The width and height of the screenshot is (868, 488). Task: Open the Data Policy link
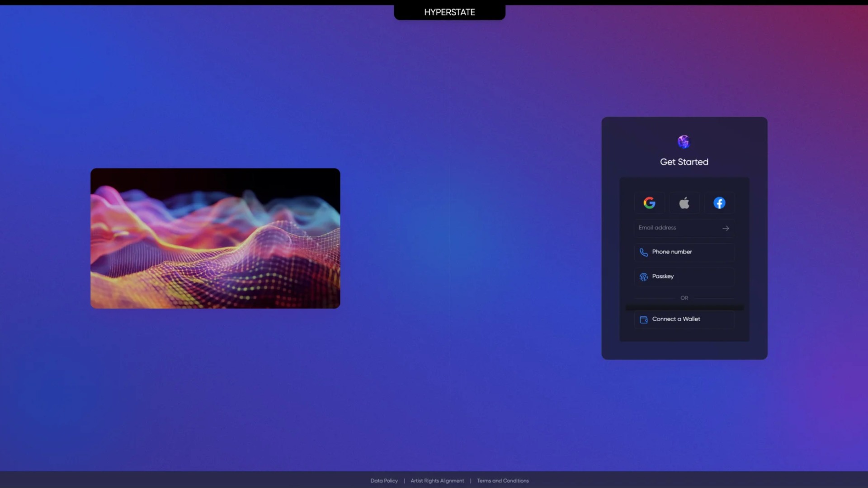pos(384,481)
